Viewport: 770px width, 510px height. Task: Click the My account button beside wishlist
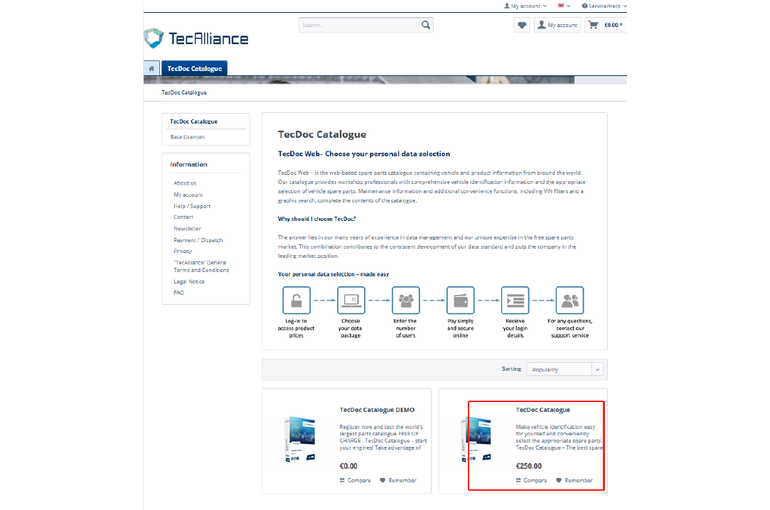[x=557, y=25]
